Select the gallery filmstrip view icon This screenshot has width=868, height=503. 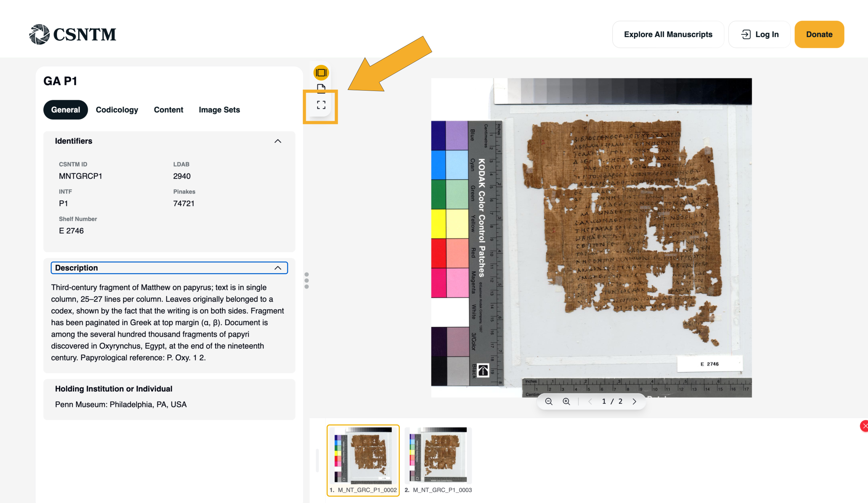click(321, 73)
